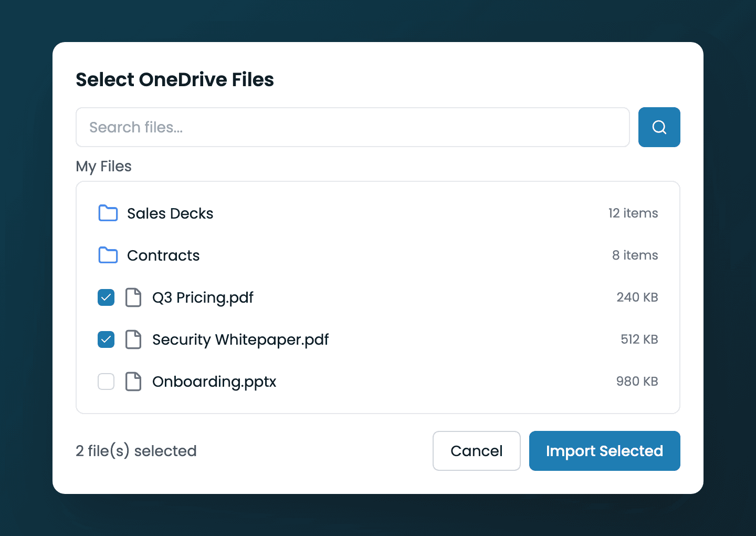Viewport: 756px width, 536px height.
Task: Check the Onboarding.pptx checkbox
Action: [x=106, y=382]
